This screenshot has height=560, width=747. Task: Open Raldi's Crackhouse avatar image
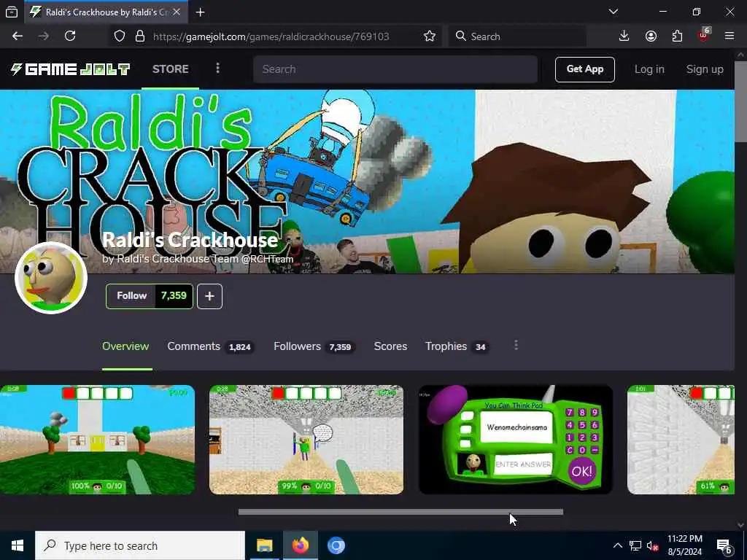click(51, 278)
